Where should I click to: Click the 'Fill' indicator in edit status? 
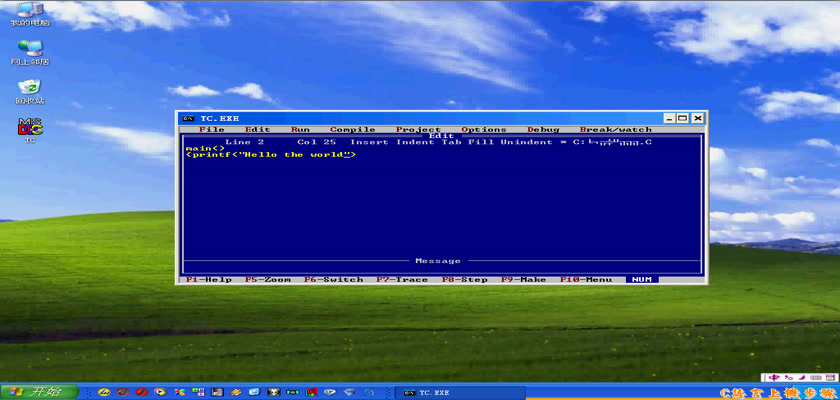[481, 142]
